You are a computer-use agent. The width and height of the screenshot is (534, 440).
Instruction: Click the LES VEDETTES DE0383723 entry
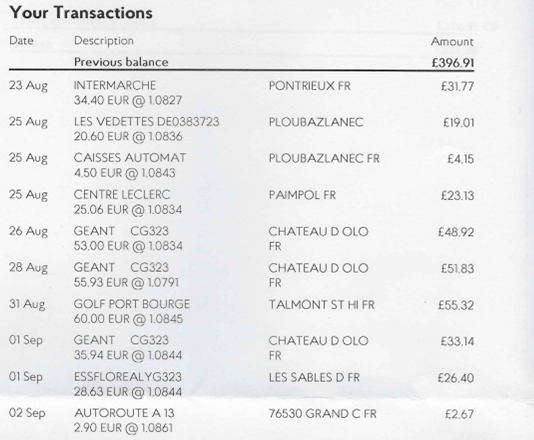tap(146, 122)
